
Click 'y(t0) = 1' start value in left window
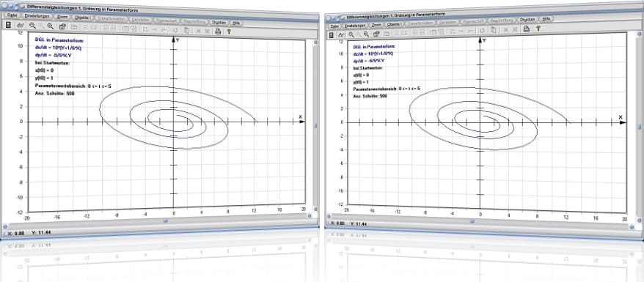[x=44, y=78]
